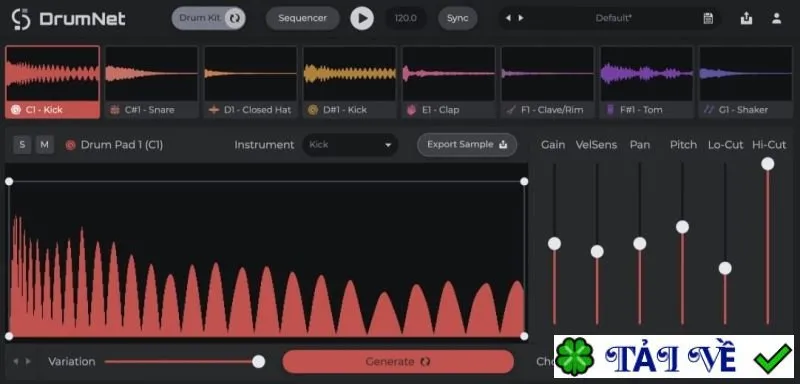The width and height of the screenshot is (800, 384).
Task: Adjust the VelSens slider handle
Action: (597, 251)
